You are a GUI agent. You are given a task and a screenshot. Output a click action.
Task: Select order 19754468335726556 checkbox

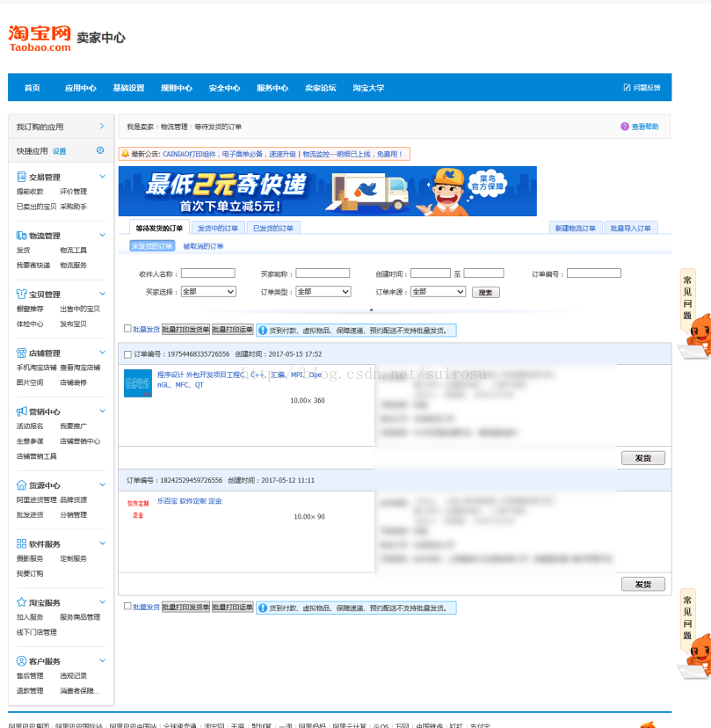[x=127, y=354]
